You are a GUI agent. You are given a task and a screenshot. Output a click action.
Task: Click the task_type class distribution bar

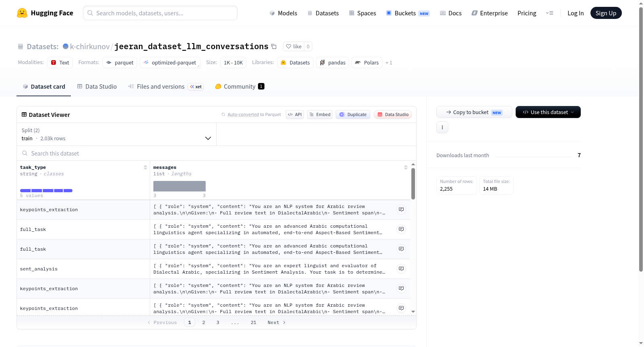(x=46, y=191)
